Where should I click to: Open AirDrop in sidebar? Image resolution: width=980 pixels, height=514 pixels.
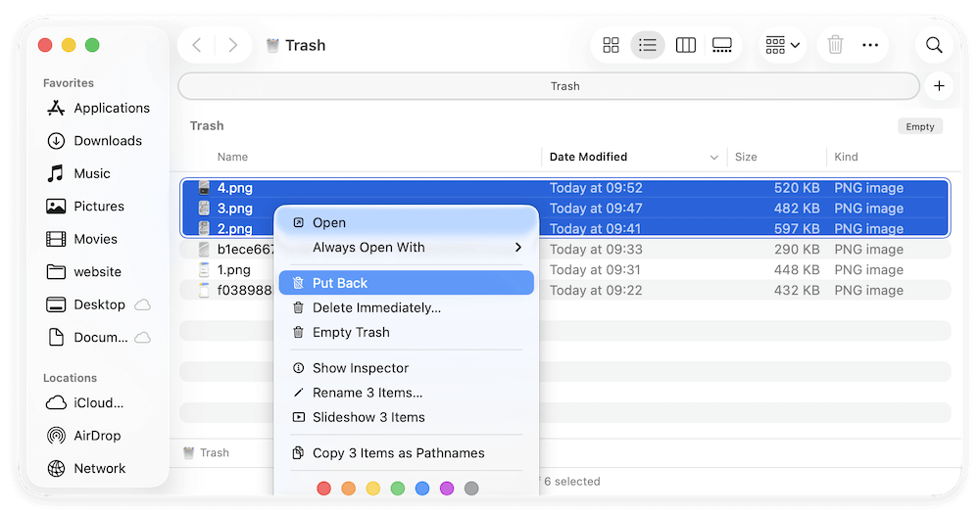pyautogui.click(x=83, y=436)
